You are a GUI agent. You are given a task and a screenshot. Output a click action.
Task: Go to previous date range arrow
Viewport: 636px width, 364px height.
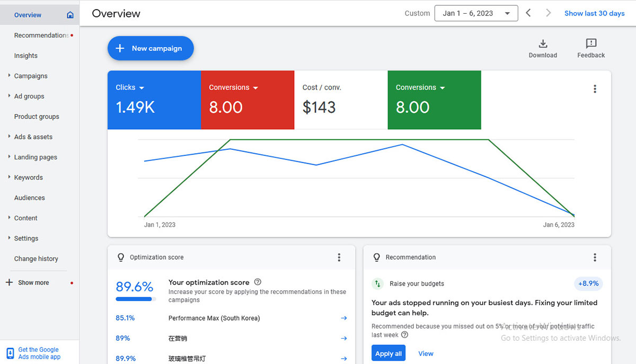tap(528, 13)
